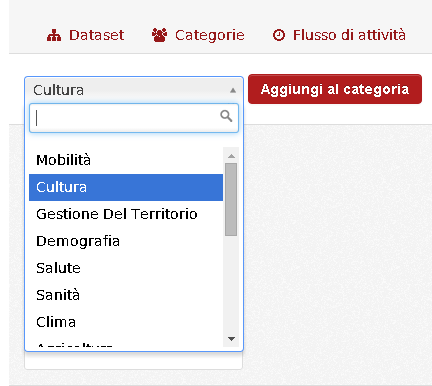Screen dimensions: 432x386
Task: Select Clima from category list
Action: tap(126, 322)
